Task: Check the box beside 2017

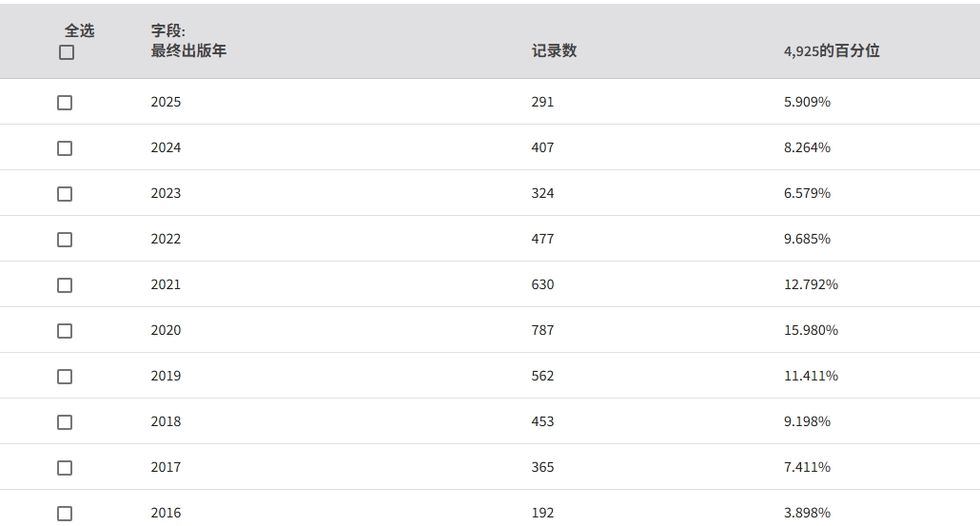Action: [65, 468]
